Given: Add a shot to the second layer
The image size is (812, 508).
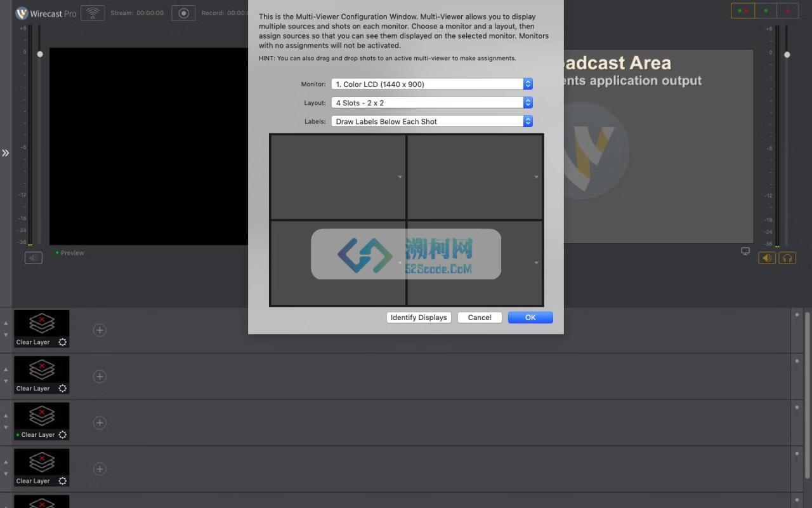Looking at the screenshot, I should click(x=100, y=377).
